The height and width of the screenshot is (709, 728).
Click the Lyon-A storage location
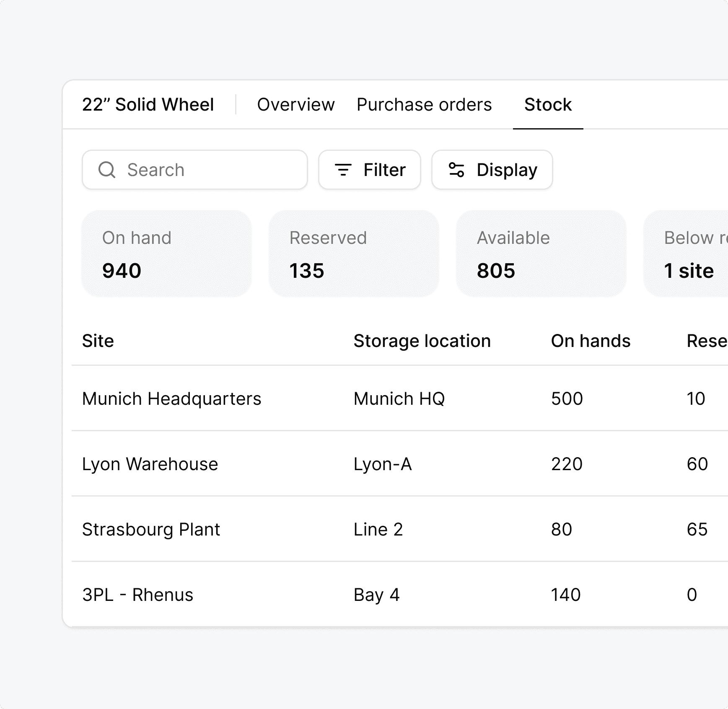pyautogui.click(x=383, y=464)
